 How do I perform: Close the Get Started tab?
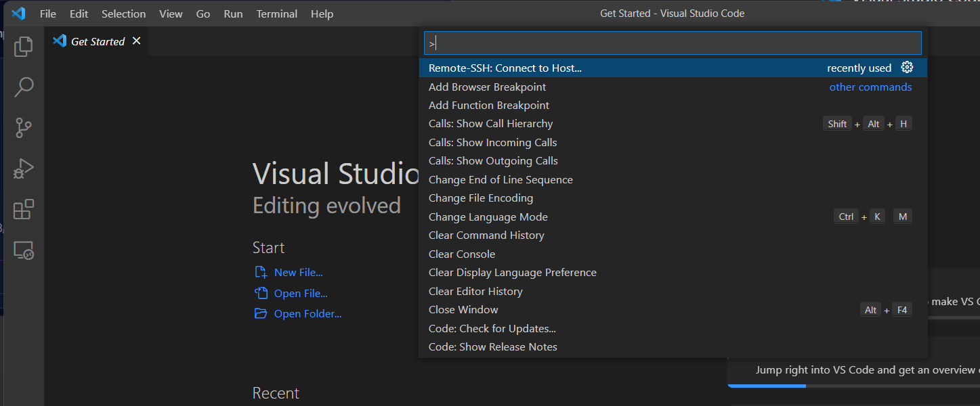point(137,41)
